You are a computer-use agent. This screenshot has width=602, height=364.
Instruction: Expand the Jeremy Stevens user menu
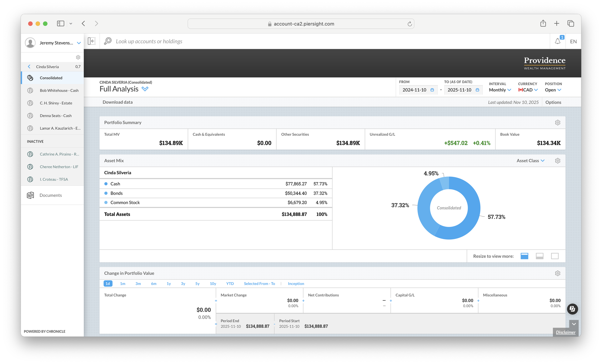click(x=79, y=43)
